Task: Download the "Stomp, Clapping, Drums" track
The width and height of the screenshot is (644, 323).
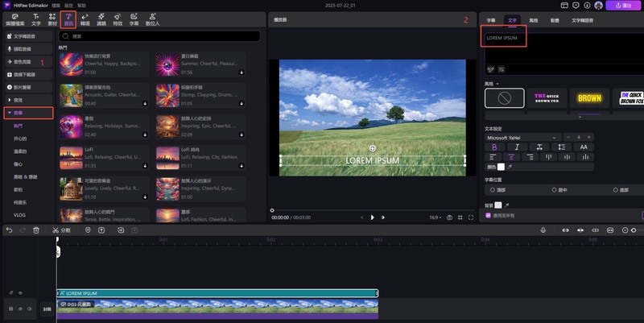Action: [x=242, y=104]
